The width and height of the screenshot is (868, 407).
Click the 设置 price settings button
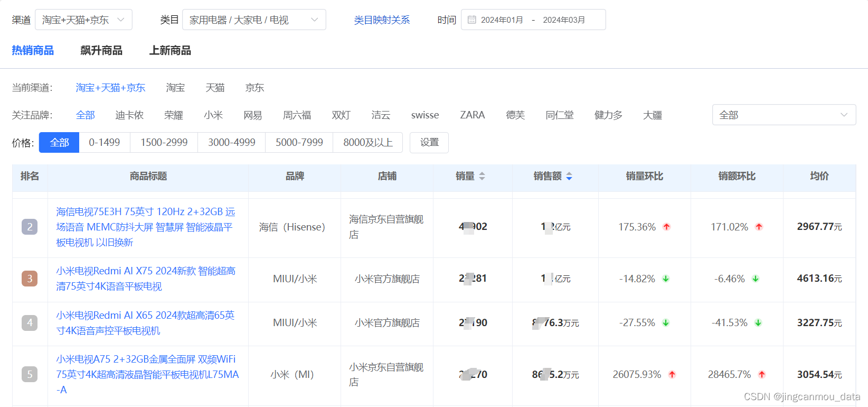pyautogui.click(x=429, y=143)
